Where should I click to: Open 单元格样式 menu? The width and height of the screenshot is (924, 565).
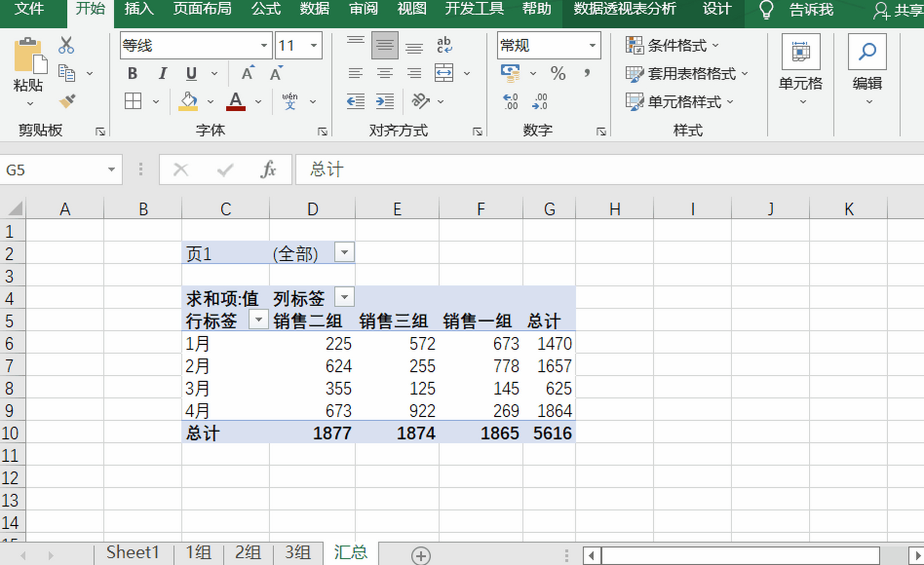(x=679, y=102)
